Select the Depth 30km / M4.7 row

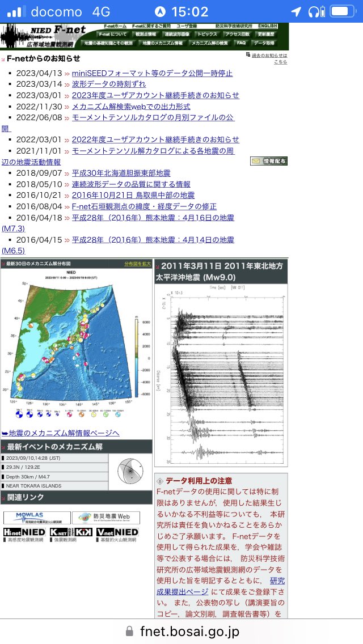pos(54,476)
